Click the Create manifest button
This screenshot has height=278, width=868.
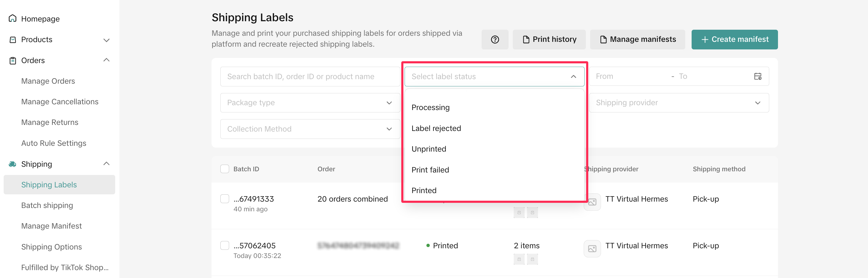click(x=734, y=39)
